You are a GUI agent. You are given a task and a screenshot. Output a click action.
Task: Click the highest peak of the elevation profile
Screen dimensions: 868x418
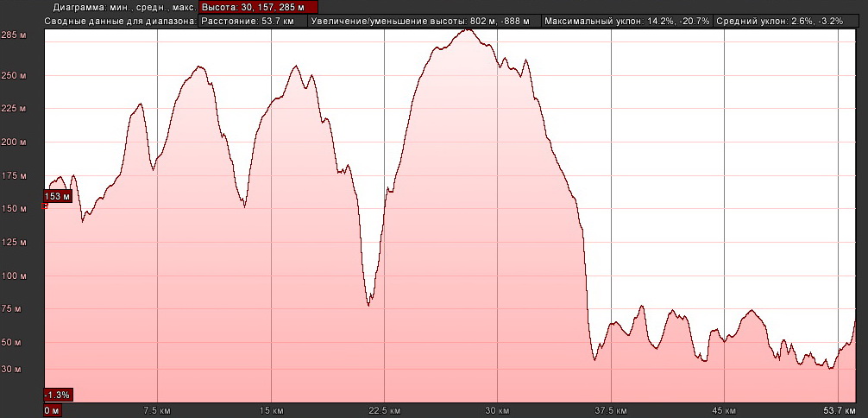[467, 29]
